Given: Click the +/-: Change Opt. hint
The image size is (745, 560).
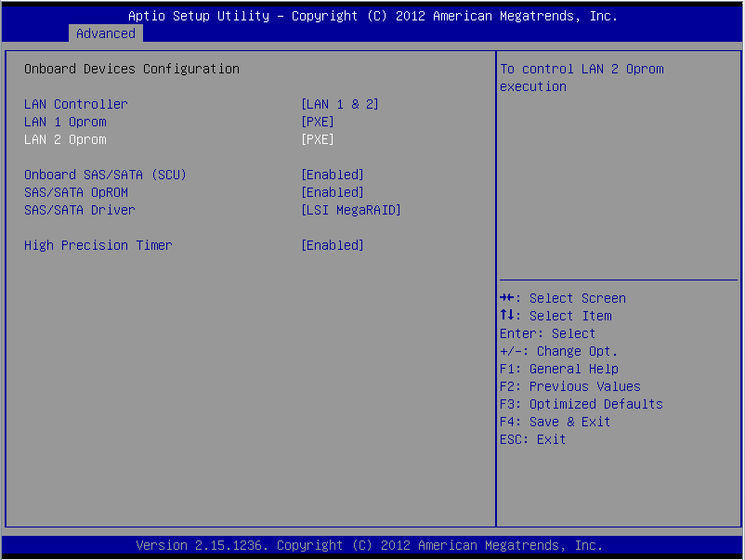Looking at the screenshot, I should point(559,351).
